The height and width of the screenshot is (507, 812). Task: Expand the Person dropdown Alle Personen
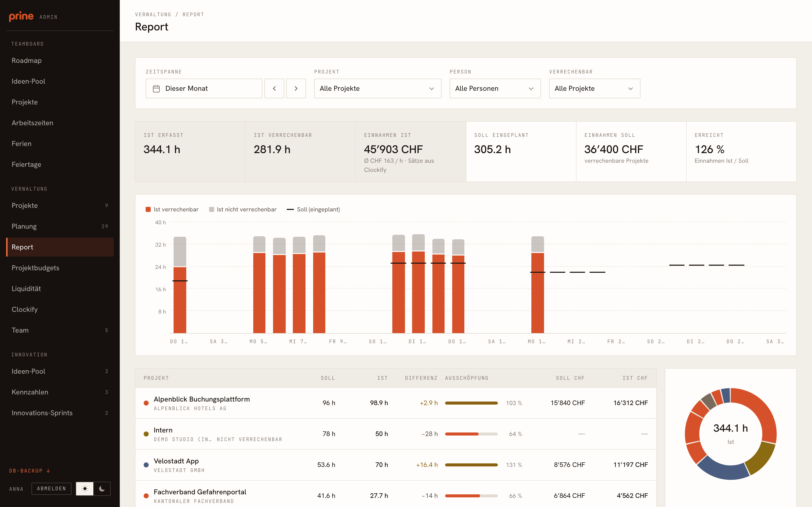pos(495,88)
